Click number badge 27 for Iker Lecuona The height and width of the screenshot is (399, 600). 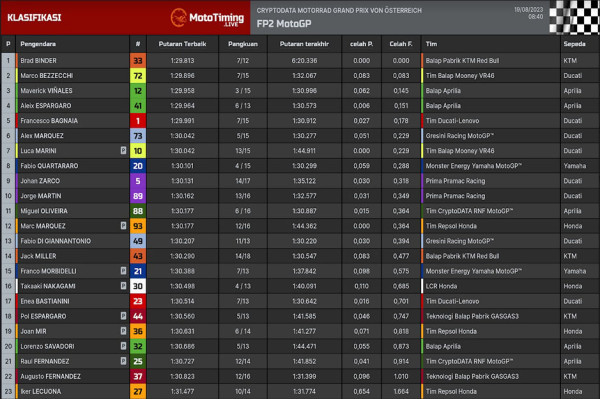138,391
